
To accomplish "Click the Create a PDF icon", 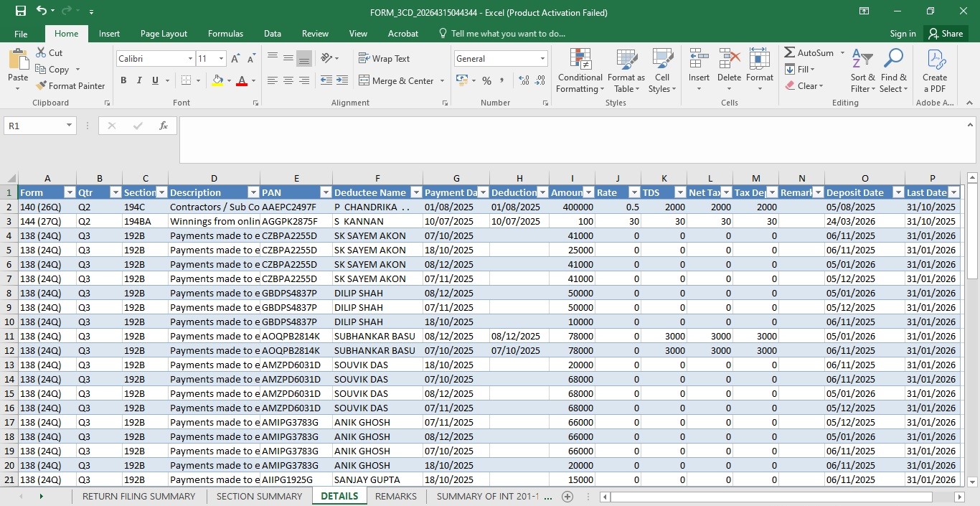I will [935, 59].
